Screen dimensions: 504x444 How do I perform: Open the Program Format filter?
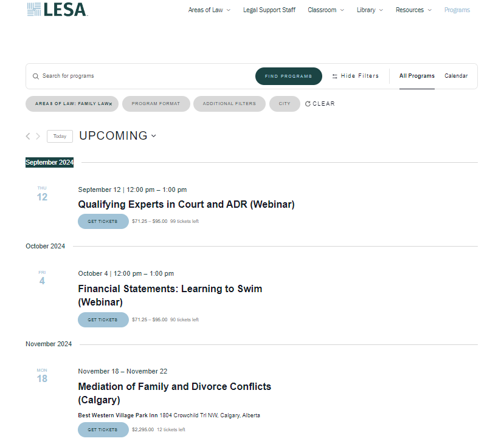pos(156,104)
